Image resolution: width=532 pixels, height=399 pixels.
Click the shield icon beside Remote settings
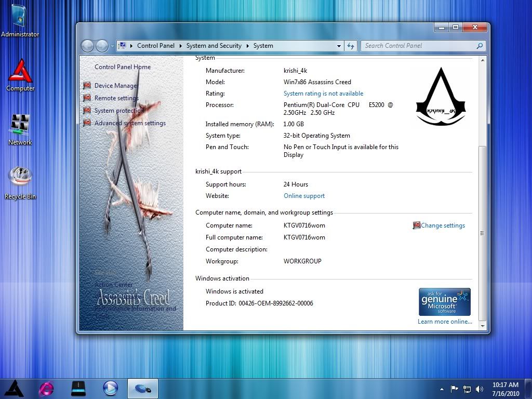point(87,98)
